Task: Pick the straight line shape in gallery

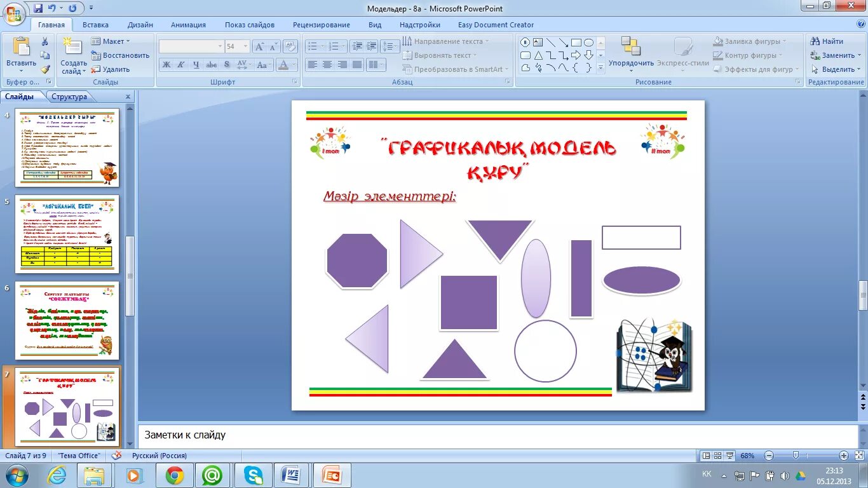Action: [551, 43]
